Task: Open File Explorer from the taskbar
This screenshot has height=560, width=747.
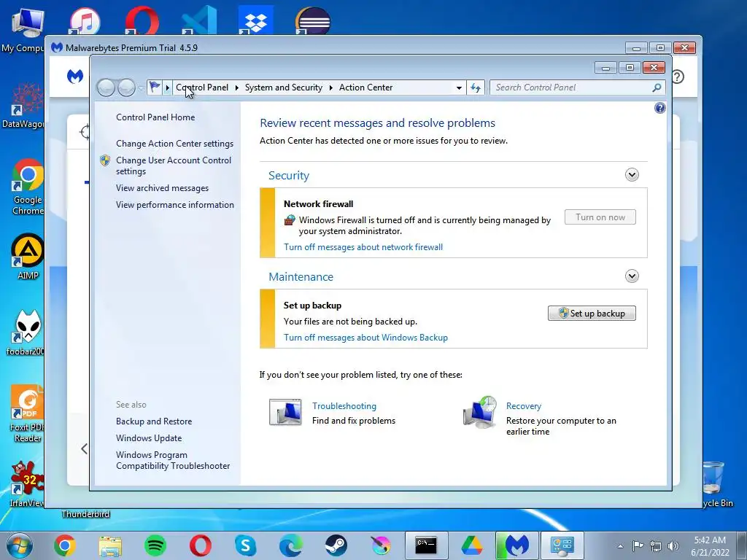Action: [110, 545]
